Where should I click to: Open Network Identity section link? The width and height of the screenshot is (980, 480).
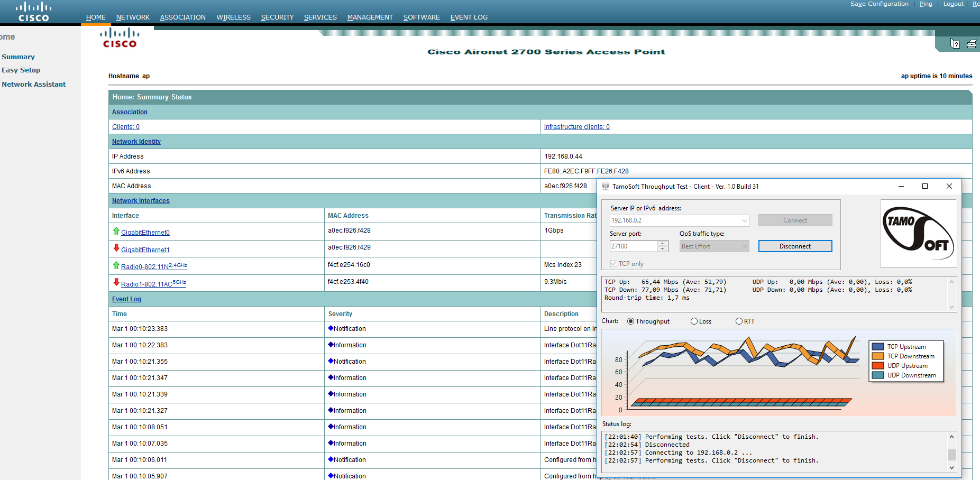coord(136,142)
